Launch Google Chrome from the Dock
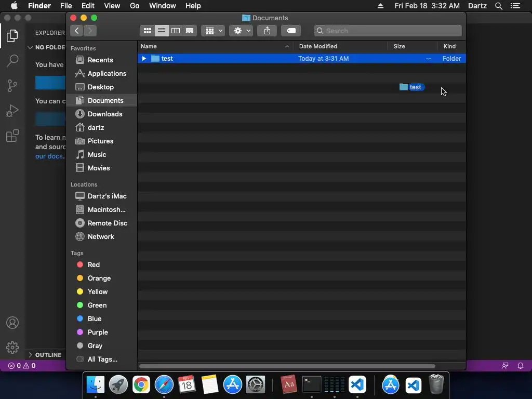Viewport: 532px width, 399px height. pyautogui.click(x=141, y=385)
